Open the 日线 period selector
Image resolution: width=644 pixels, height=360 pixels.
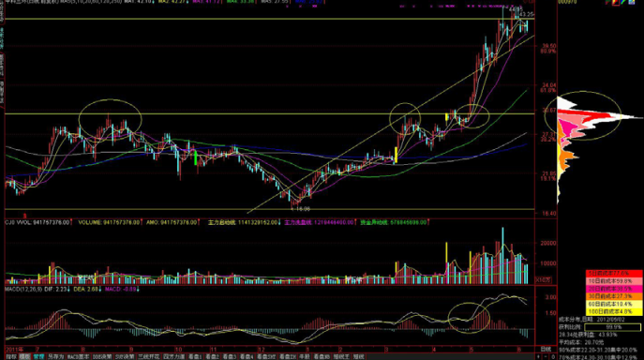pyautogui.click(x=546, y=349)
